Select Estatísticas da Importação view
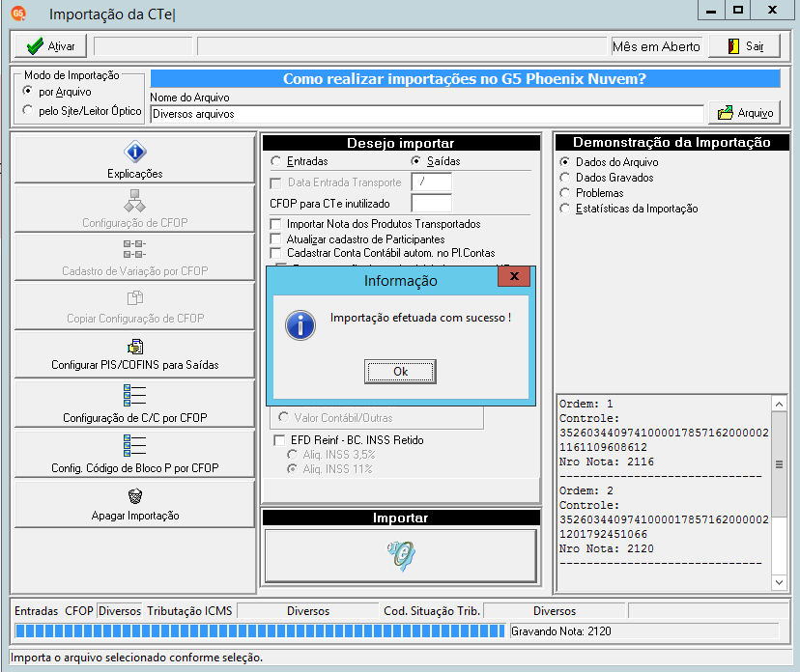800x672 pixels. [564, 208]
